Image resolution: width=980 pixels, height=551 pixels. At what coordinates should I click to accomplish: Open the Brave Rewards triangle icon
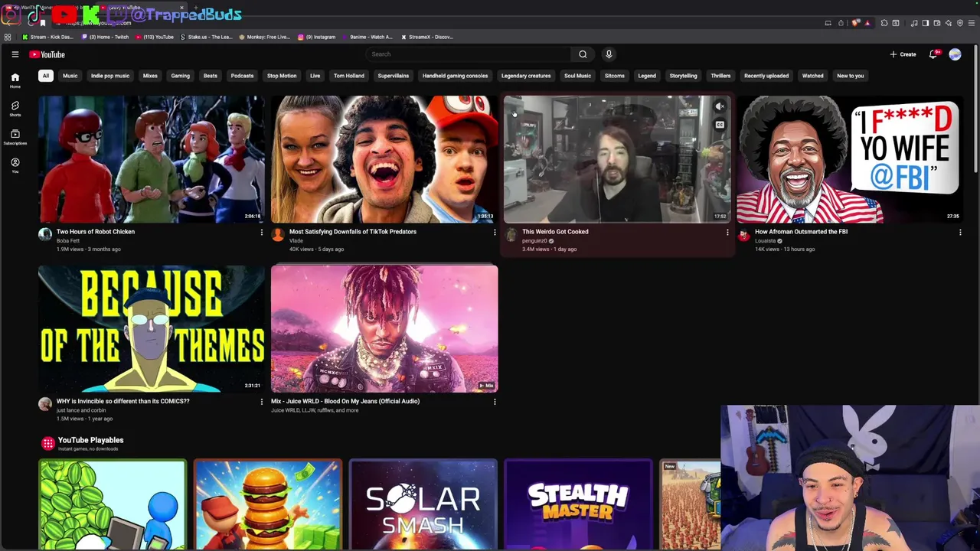867,23
